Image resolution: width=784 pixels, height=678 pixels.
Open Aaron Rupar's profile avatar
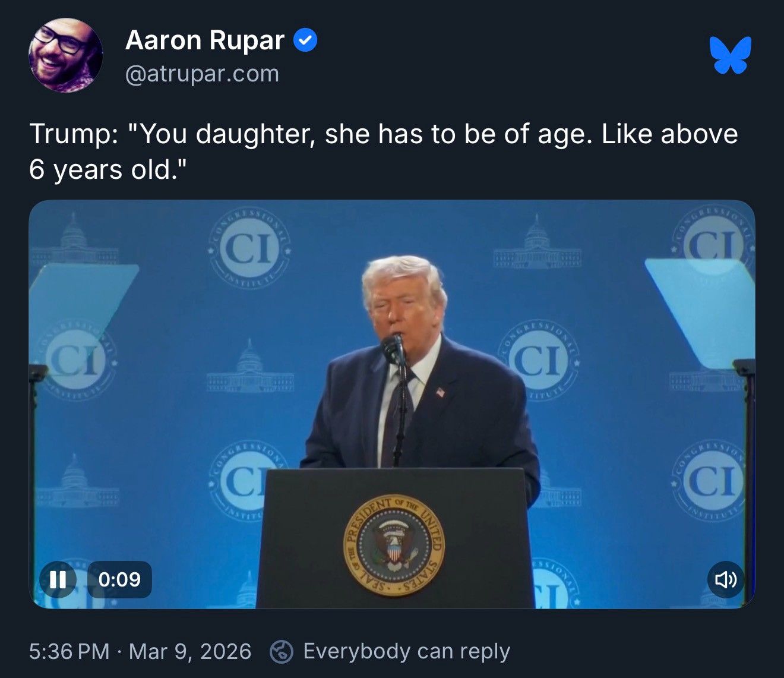click(66, 55)
